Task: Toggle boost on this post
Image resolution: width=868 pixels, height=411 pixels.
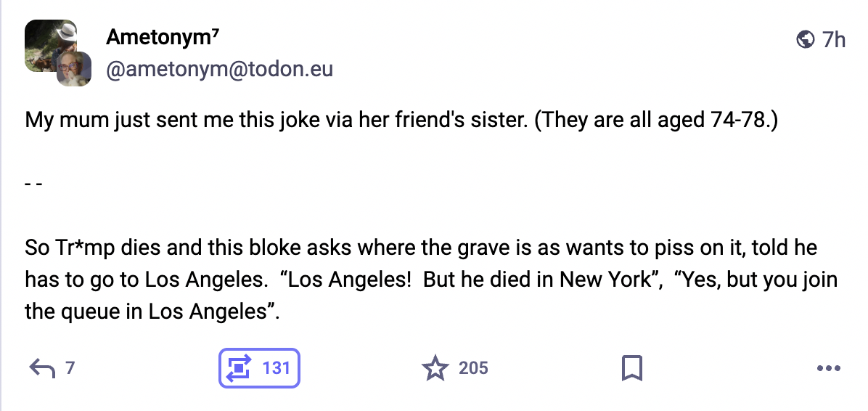Action: pyautogui.click(x=237, y=368)
